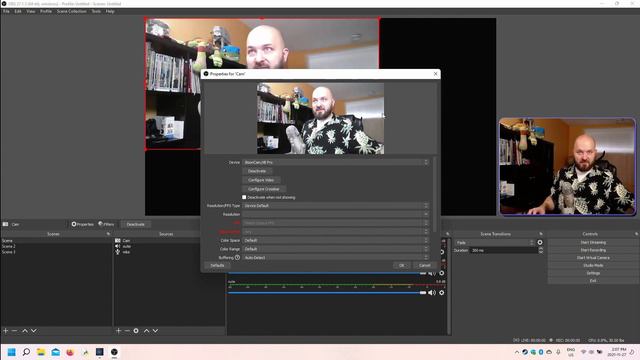640x360 pixels.
Task: Click Deactivate button in Properties dialog
Action: (257, 171)
